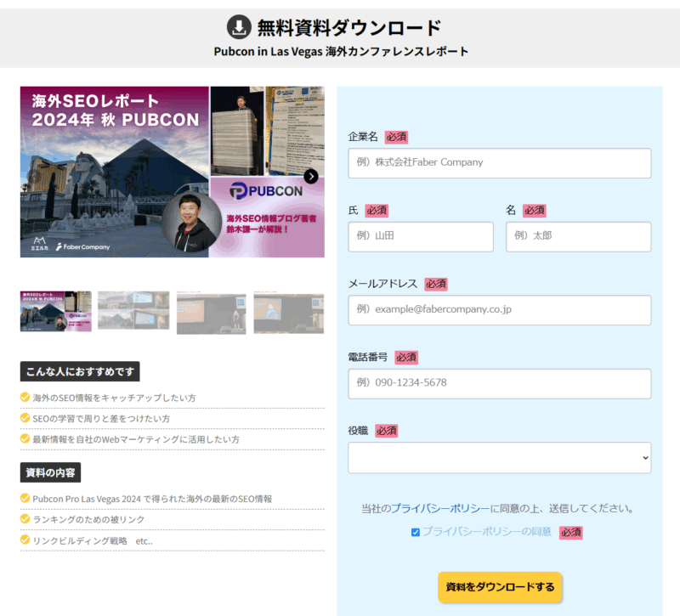Focus the 氏 (last name) input field
This screenshot has height=616, width=680.
[x=420, y=237]
